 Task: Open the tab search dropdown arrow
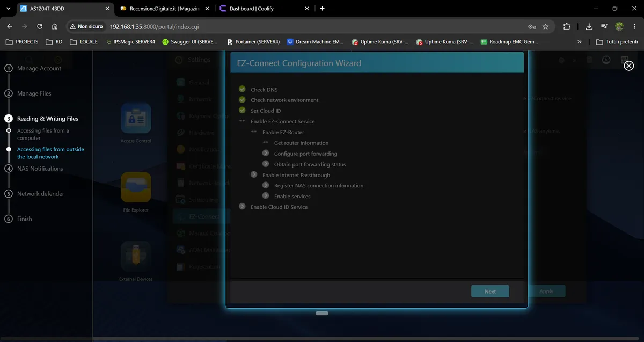pos(8,8)
